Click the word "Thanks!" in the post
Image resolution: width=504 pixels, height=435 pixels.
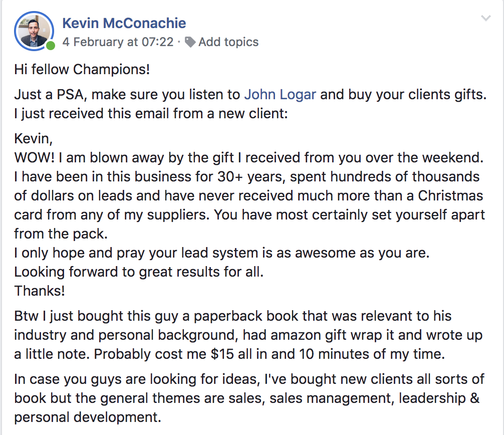coord(40,291)
